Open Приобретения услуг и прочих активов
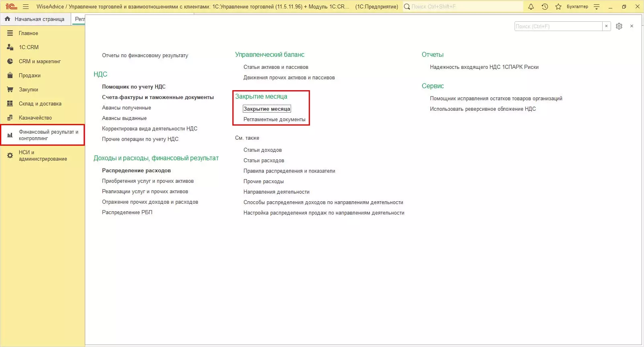Screen dimensions: 644x347 click(x=148, y=181)
